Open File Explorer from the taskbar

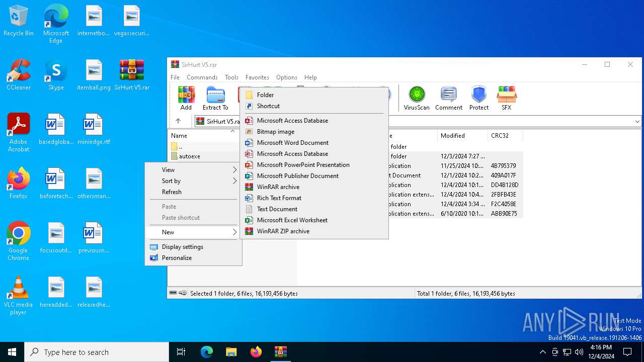coord(231,352)
